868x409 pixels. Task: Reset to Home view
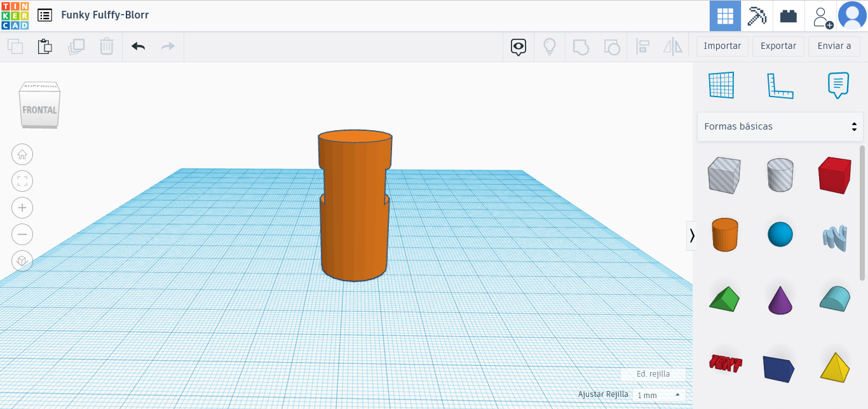coord(22,154)
